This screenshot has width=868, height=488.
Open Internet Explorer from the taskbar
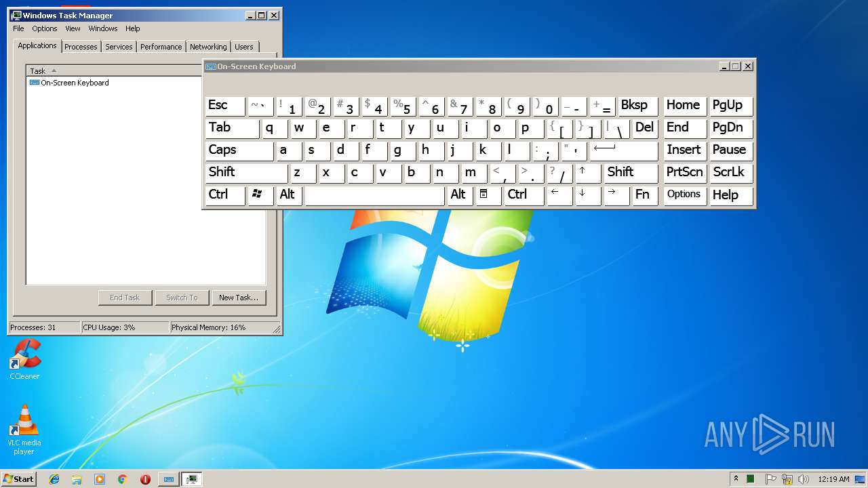(54, 479)
